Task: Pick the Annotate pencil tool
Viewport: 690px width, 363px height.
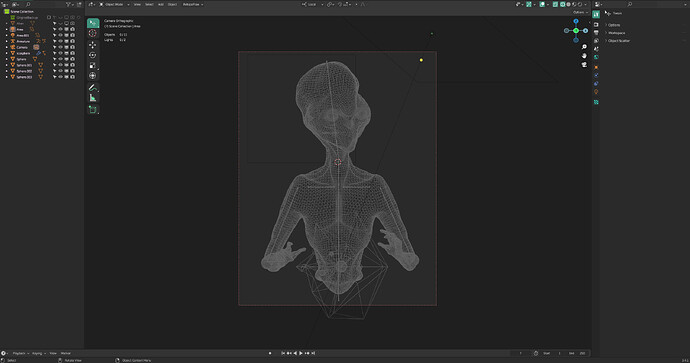Action: pos(92,88)
